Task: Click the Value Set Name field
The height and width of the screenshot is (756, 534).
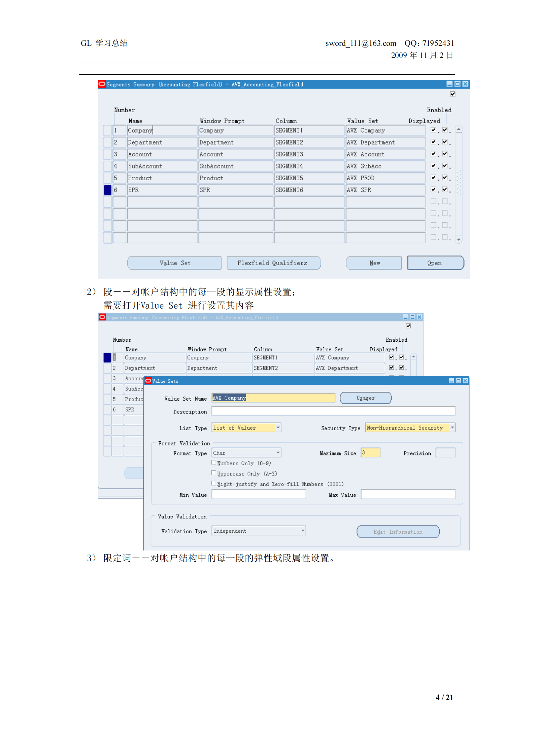Action: [x=273, y=398]
